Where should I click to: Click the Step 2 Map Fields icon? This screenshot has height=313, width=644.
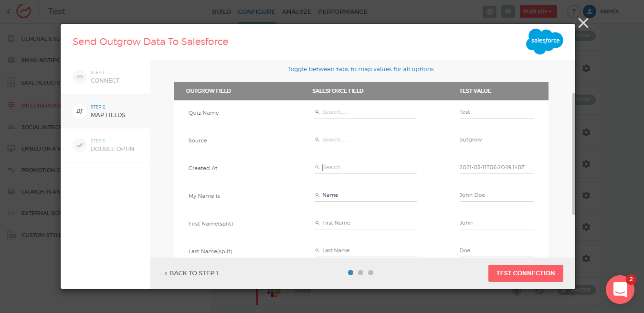pos(80,111)
